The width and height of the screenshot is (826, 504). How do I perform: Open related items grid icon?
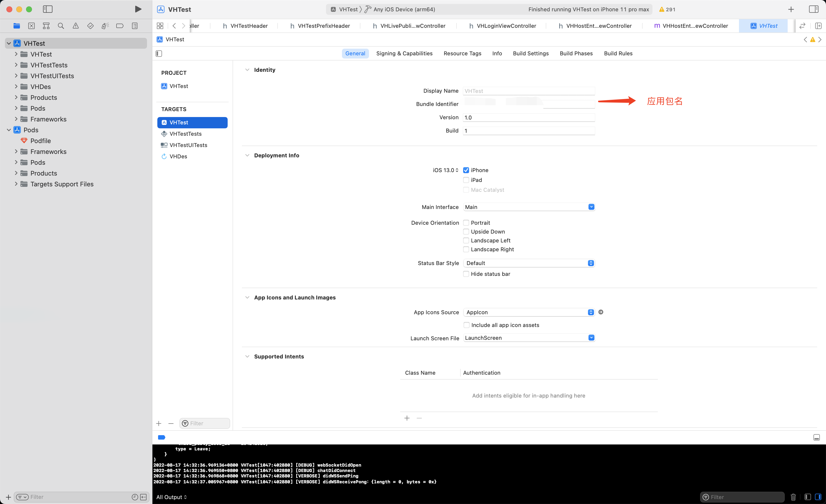point(160,26)
